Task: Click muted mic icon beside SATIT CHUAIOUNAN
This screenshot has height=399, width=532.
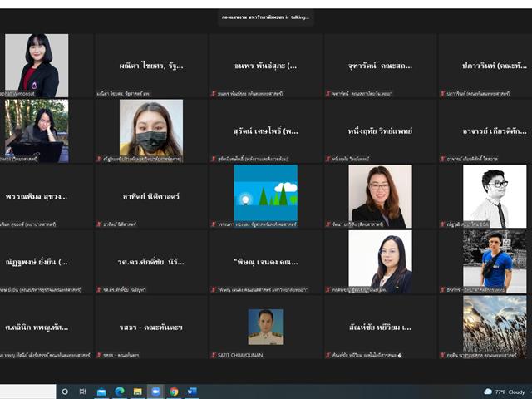Action: 214,355
